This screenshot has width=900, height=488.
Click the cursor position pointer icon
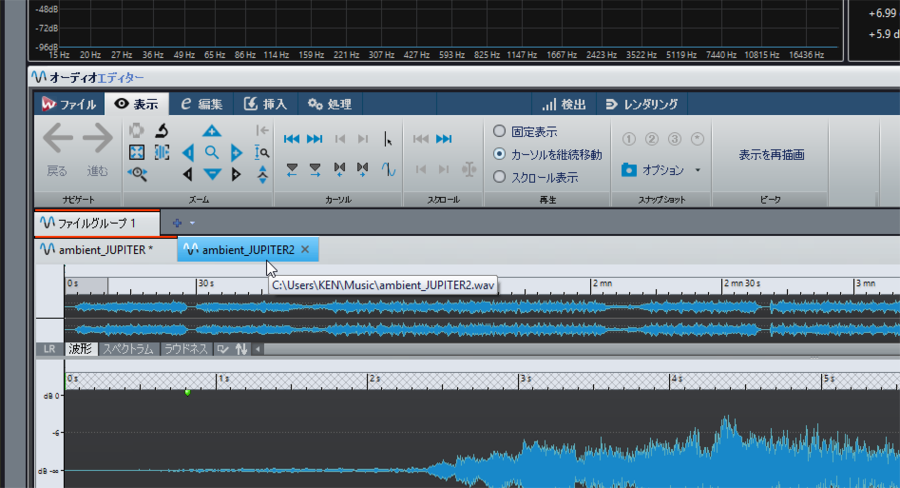tap(388, 140)
